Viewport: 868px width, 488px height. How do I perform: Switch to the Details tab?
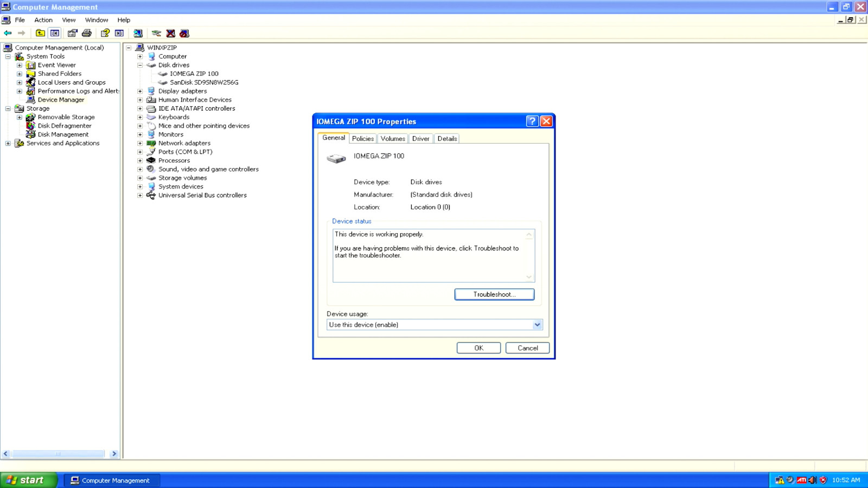click(447, 139)
